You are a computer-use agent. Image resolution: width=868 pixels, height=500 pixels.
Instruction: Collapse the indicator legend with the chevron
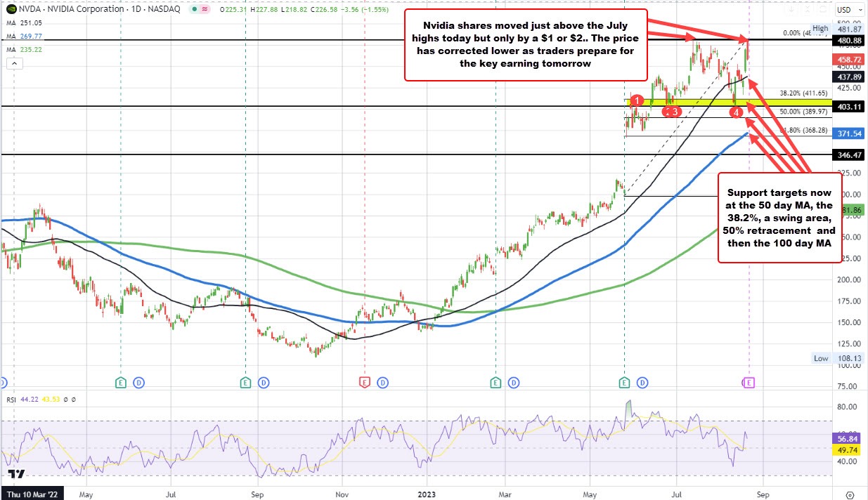(14, 64)
